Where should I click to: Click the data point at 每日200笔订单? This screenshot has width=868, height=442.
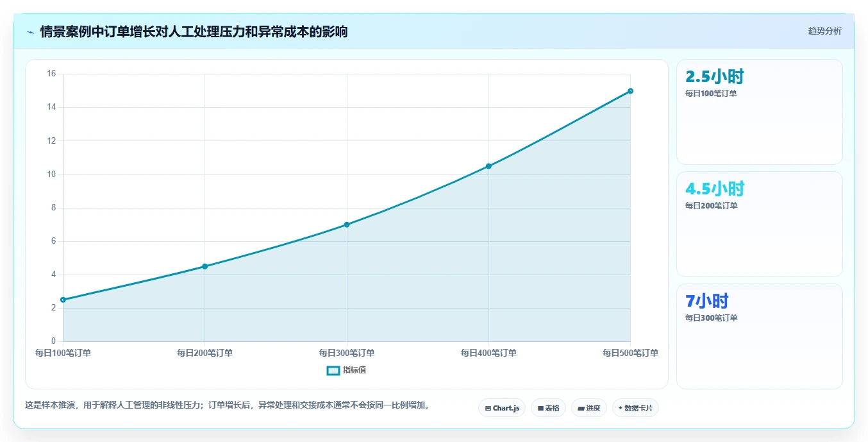pos(204,266)
